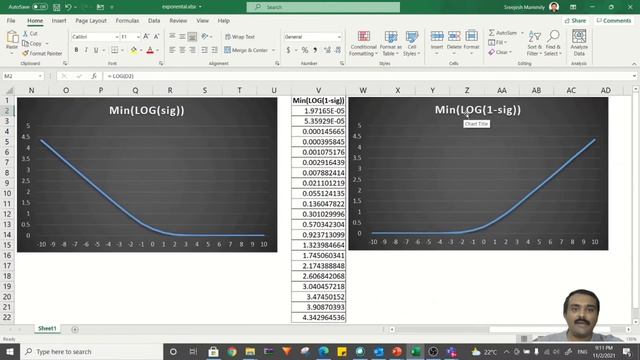This screenshot has height=360, width=640.
Task: Click Analyze Data icon
Action: click(x=579, y=37)
